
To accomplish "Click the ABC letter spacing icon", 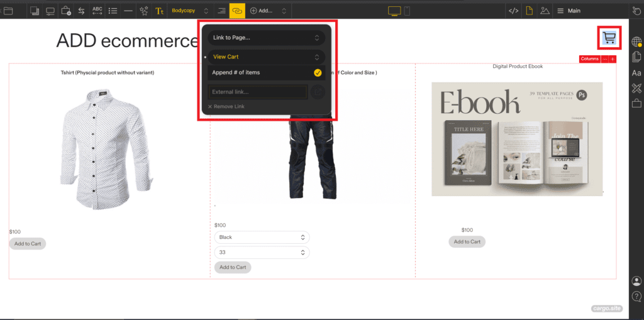I will pos(97,11).
